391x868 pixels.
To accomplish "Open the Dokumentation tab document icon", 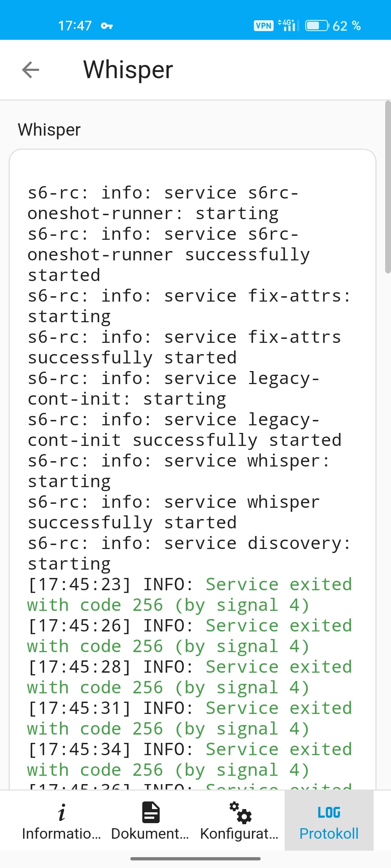I will (x=151, y=812).
